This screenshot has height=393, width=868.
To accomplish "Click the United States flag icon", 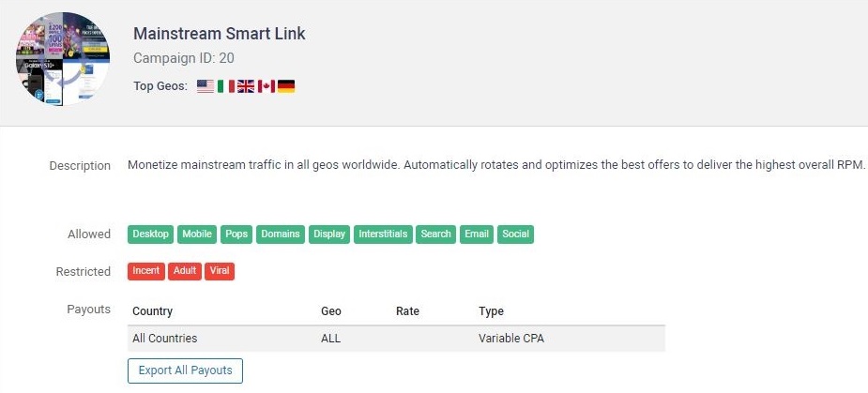I will (206, 86).
